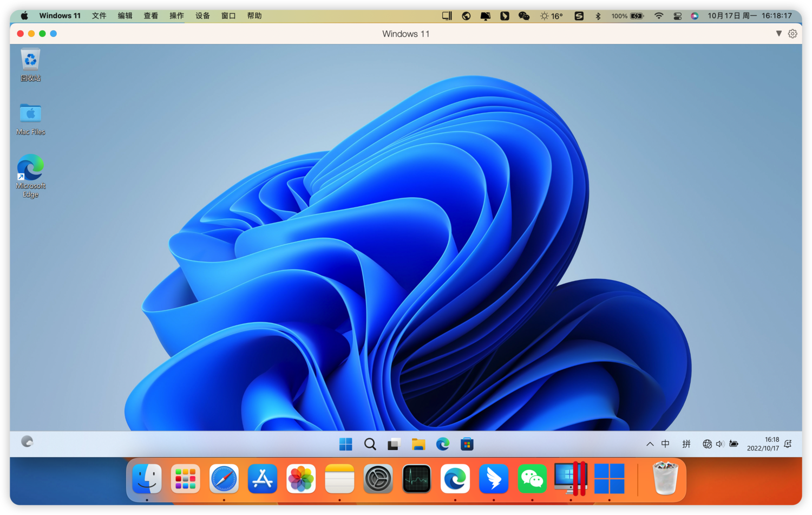Open Activity Monitor from the Dock
The height and width of the screenshot is (515, 812).
[416, 479]
